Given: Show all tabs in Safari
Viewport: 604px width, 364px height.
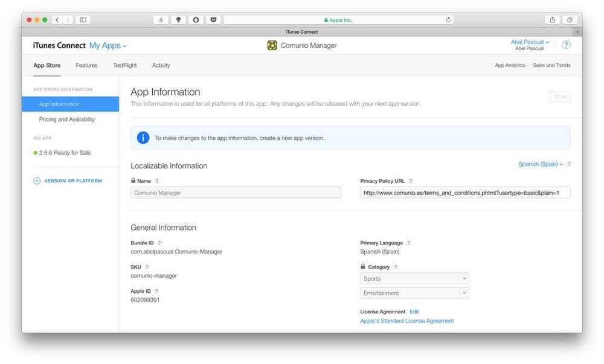Looking at the screenshot, I should pyautogui.click(x=568, y=20).
